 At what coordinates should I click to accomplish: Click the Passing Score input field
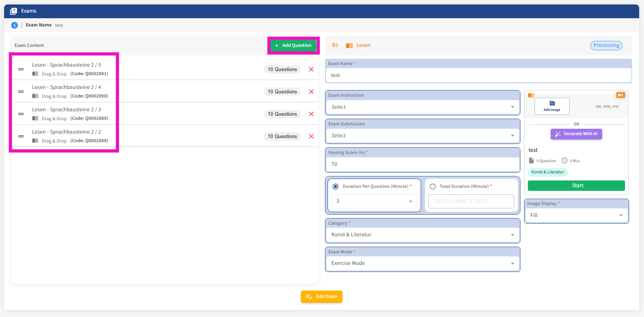pos(422,164)
